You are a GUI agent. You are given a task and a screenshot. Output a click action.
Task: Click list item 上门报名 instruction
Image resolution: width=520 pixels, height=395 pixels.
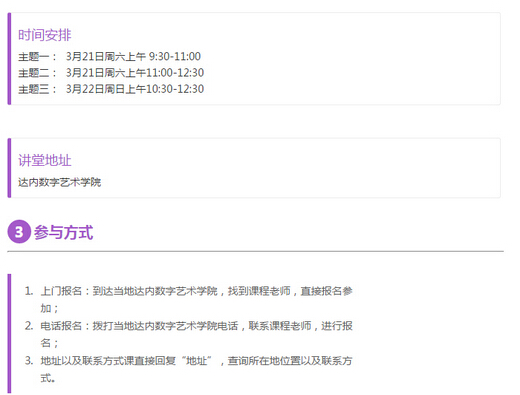click(x=189, y=299)
